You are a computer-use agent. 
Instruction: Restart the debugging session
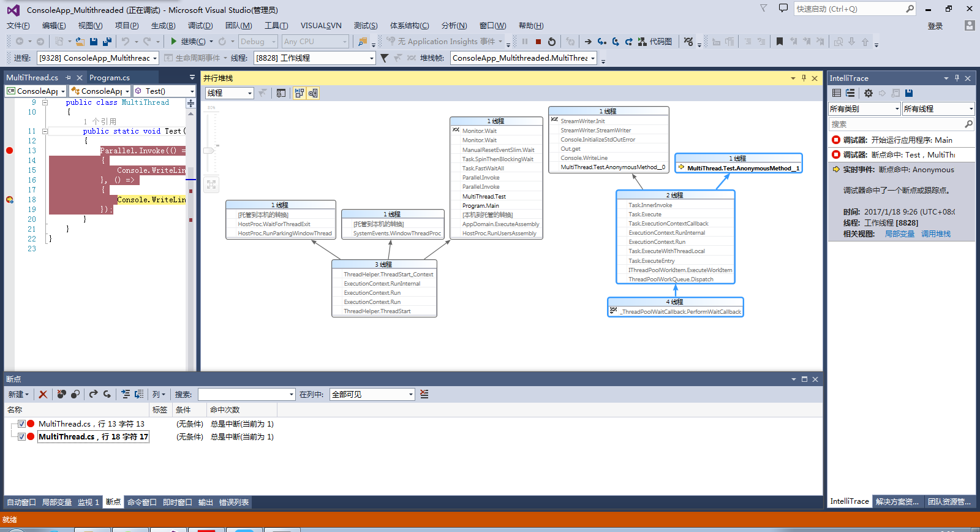(x=552, y=42)
